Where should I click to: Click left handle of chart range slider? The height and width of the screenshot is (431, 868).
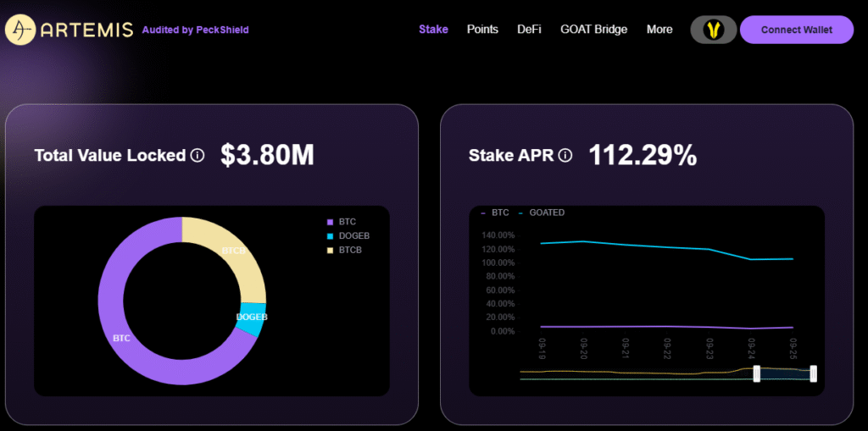[x=757, y=373]
